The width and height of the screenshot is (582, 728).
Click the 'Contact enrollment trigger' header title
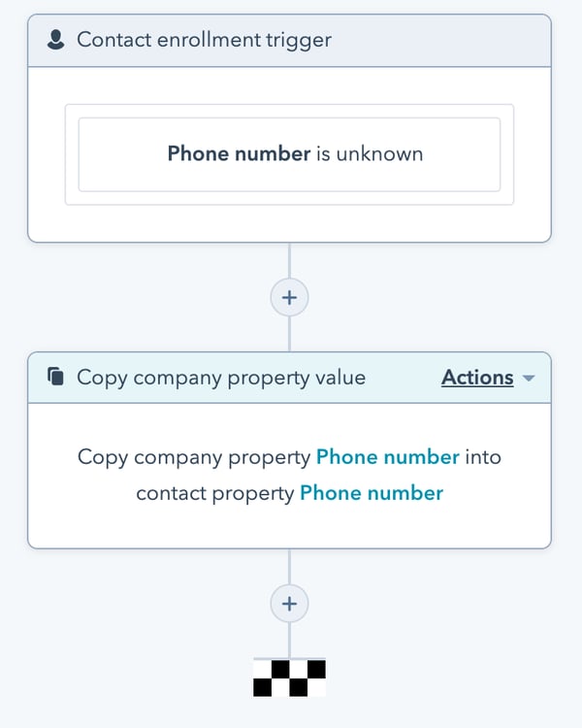204,41
